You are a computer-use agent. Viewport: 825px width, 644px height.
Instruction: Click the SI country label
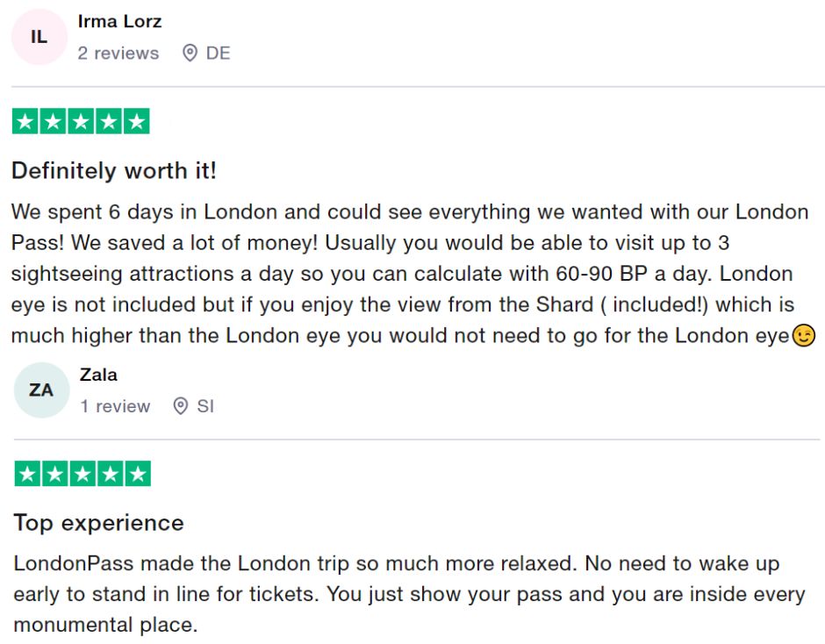pos(205,406)
